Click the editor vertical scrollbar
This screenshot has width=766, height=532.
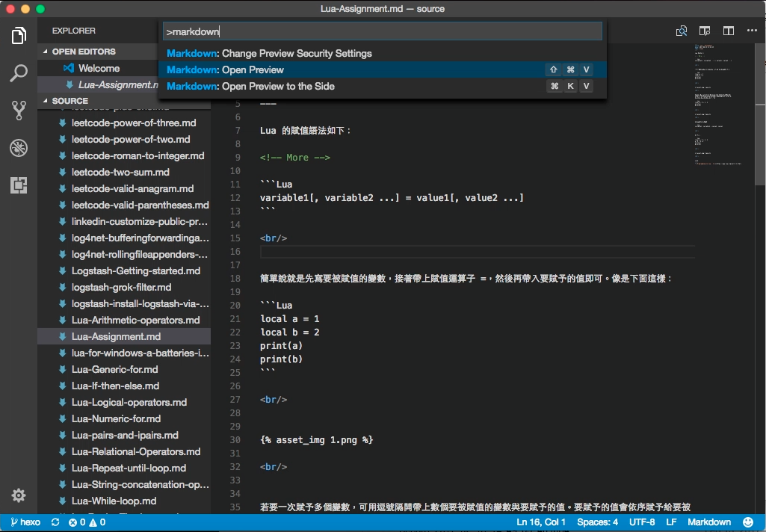coord(760,115)
